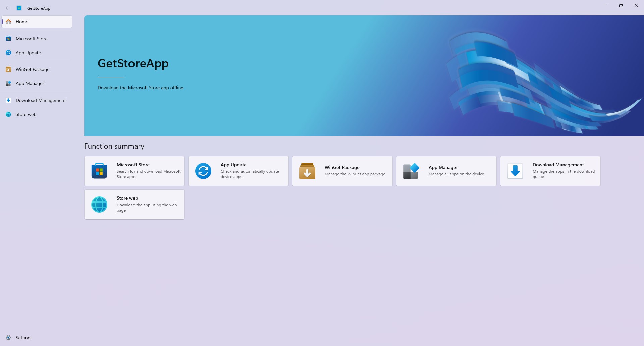Open Microsoft Store navigation item
644x346 pixels.
[x=37, y=39]
